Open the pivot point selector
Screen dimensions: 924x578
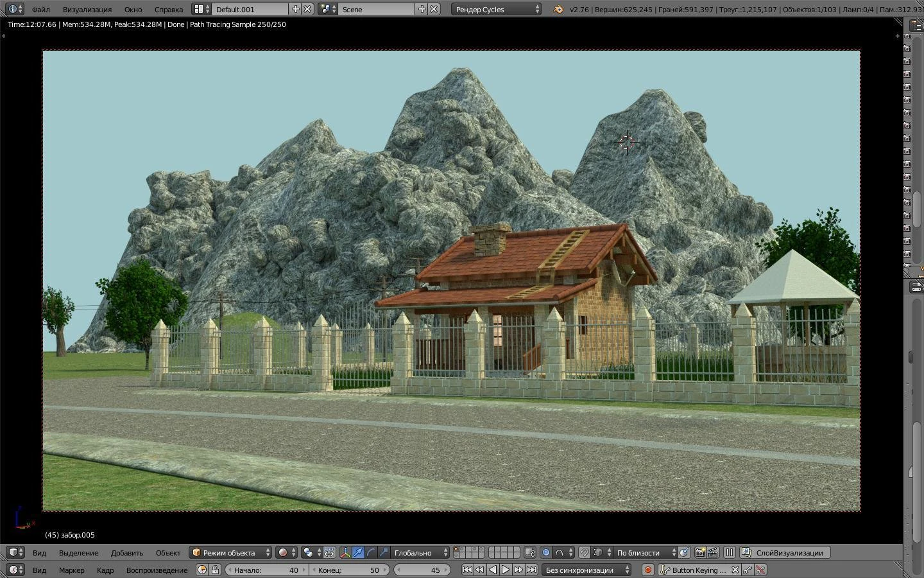click(312, 552)
